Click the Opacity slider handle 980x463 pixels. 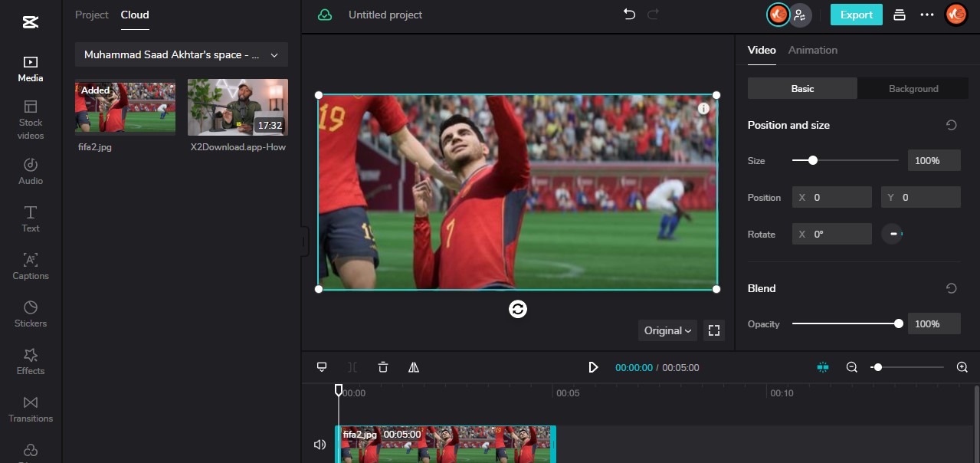coord(899,323)
